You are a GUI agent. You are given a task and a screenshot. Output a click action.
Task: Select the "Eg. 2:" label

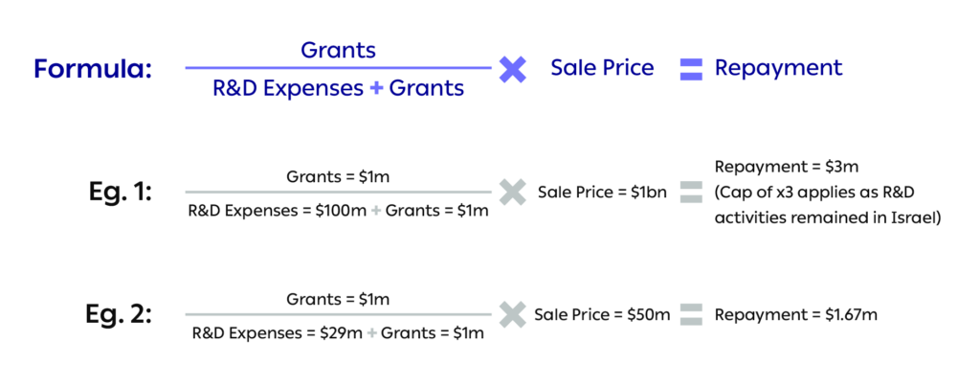[x=117, y=314]
